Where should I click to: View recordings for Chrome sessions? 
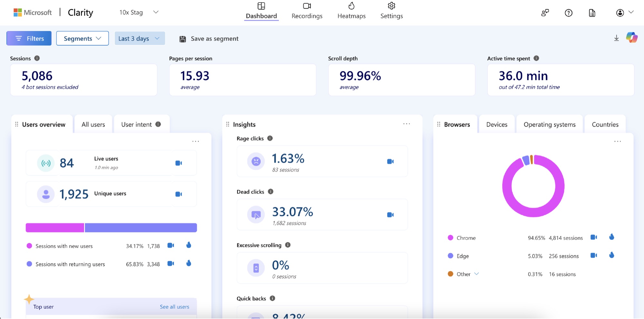tap(594, 237)
